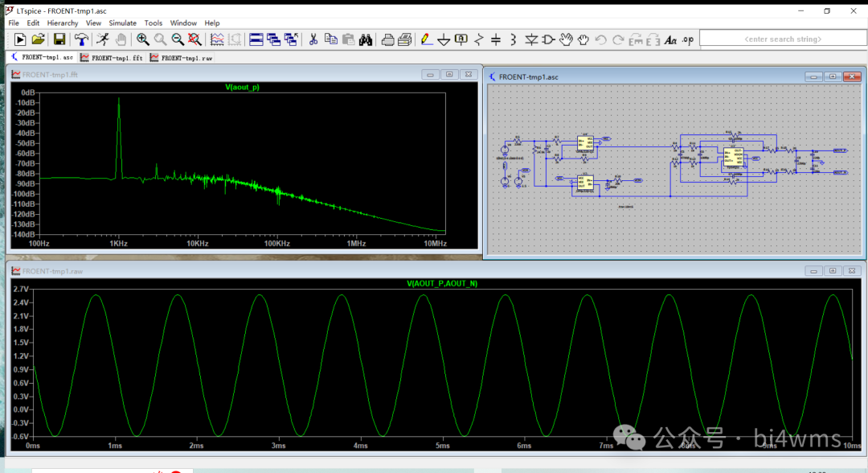The width and height of the screenshot is (868, 473).
Task: Click the Zoom to Fit icon
Action: (194, 39)
